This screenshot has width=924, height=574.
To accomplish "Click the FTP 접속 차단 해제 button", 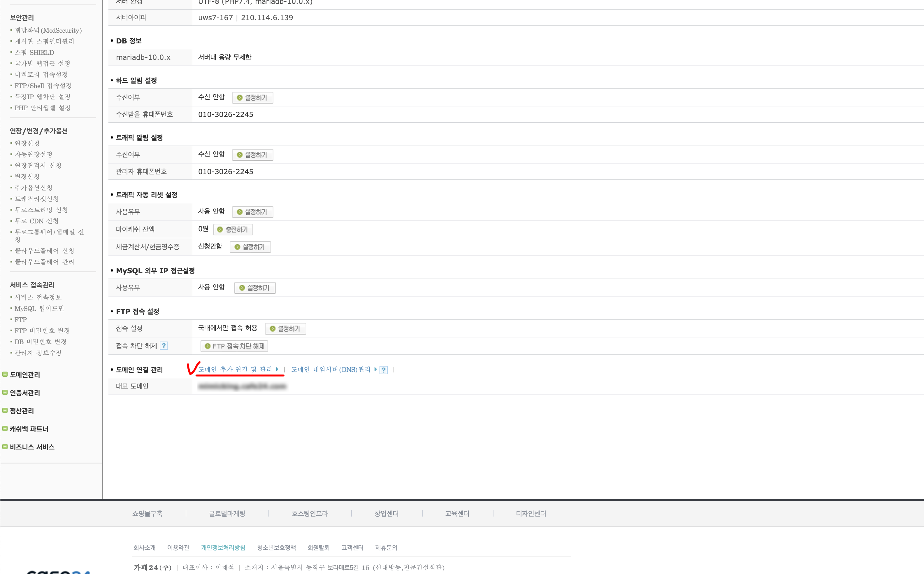I will (234, 346).
